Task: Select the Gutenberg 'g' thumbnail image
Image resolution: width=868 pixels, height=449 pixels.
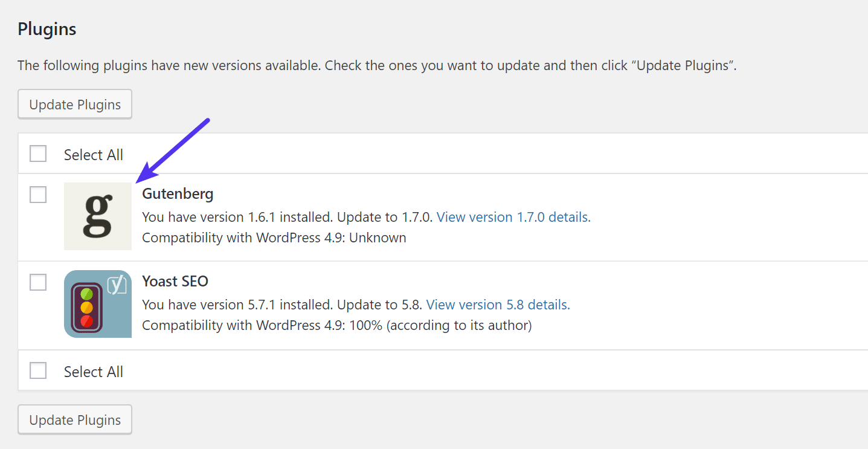Action: 97,216
